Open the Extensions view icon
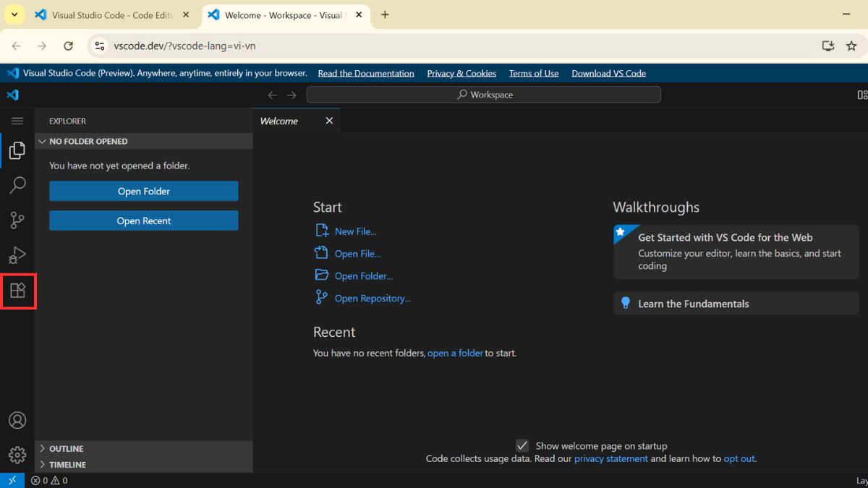The height and width of the screenshot is (488, 868). 17,291
